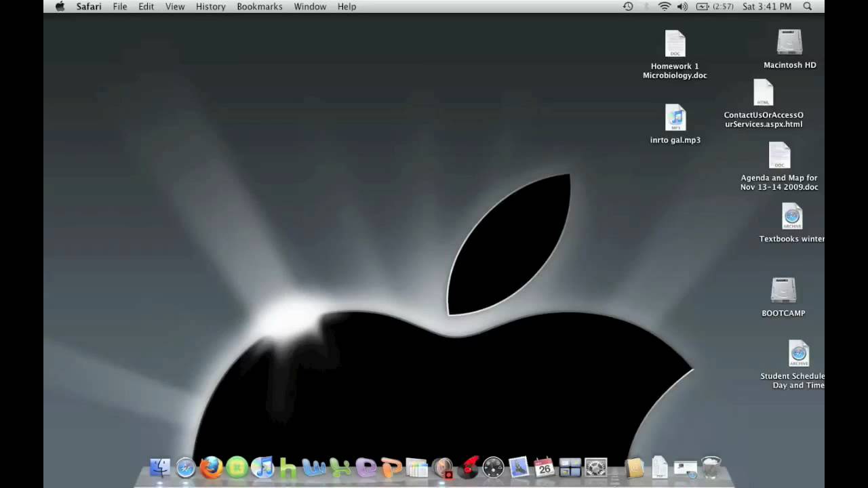Open Photo Booth icon in Dock
The height and width of the screenshot is (488, 868).
coord(443,468)
